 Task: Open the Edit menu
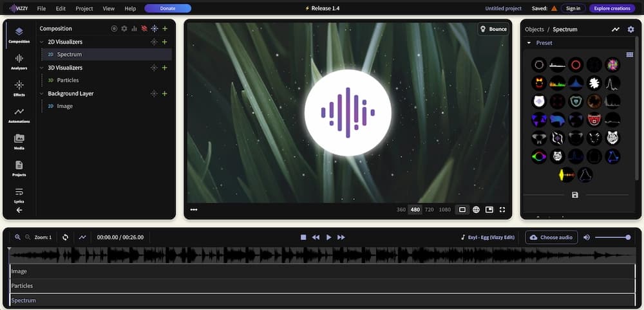point(61,8)
